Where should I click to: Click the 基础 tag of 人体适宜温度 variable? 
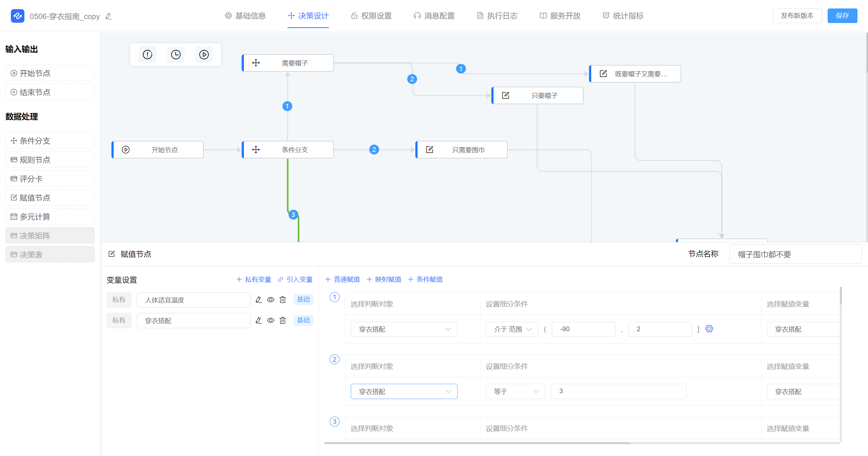303,300
